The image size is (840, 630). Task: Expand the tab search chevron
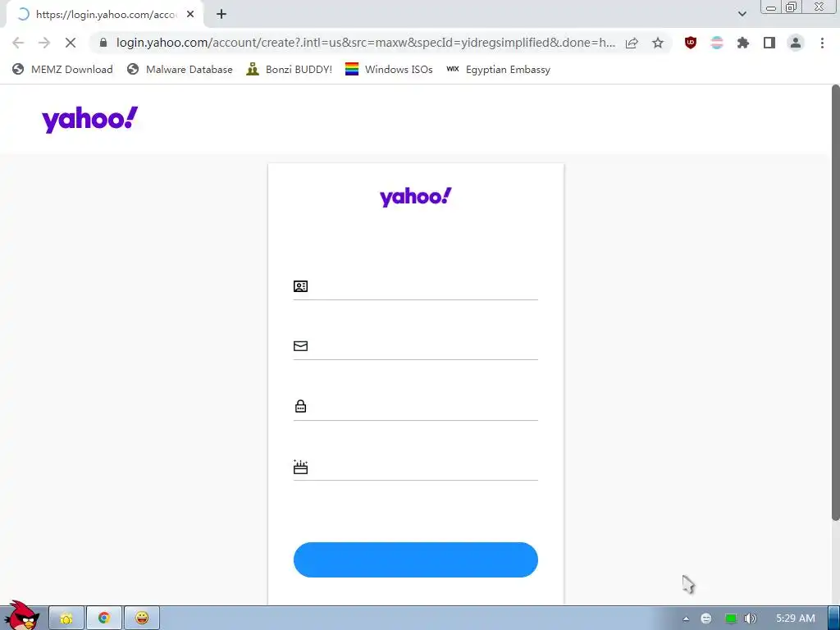742,14
